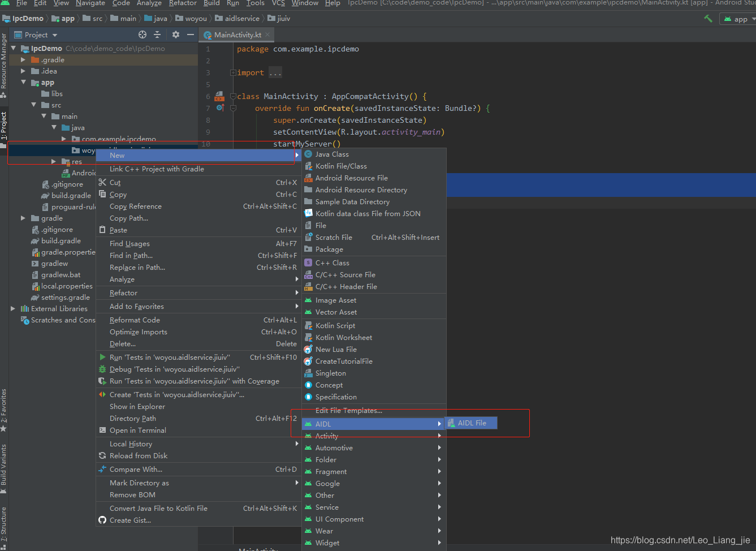Select Java Class from New submenu

(x=374, y=154)
